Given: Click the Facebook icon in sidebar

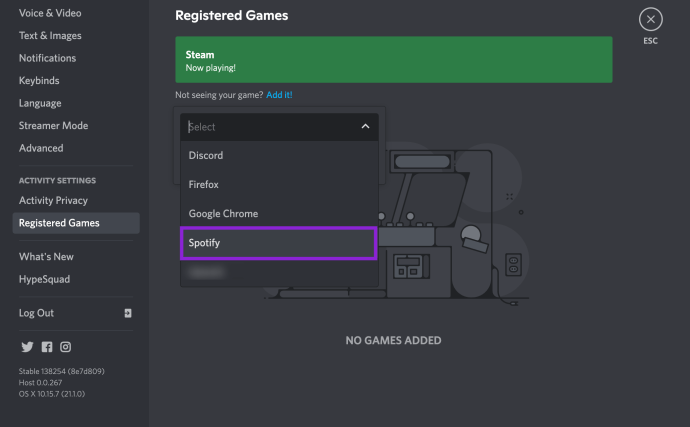Looking at the screenshot, I should pos(46,347).
